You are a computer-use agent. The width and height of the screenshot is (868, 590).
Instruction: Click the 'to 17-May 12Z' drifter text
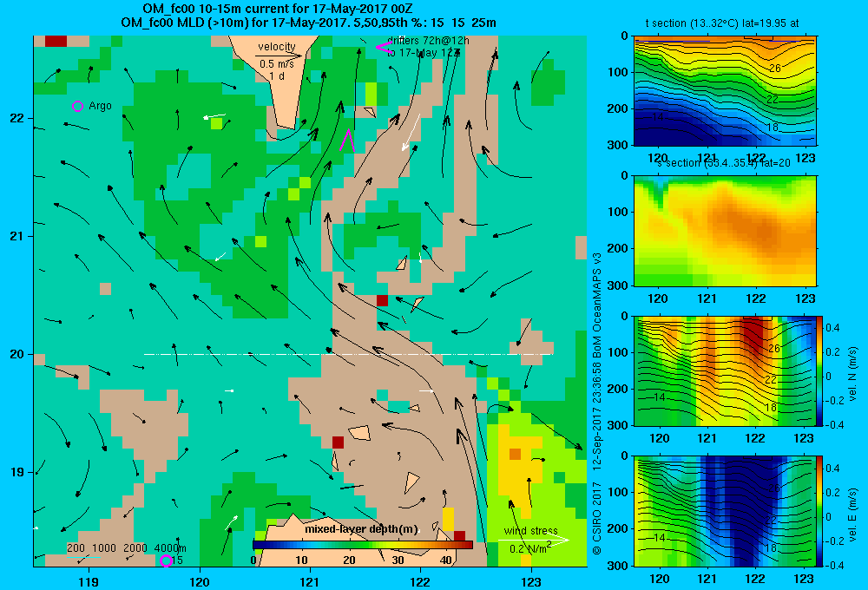pos(424,53)
